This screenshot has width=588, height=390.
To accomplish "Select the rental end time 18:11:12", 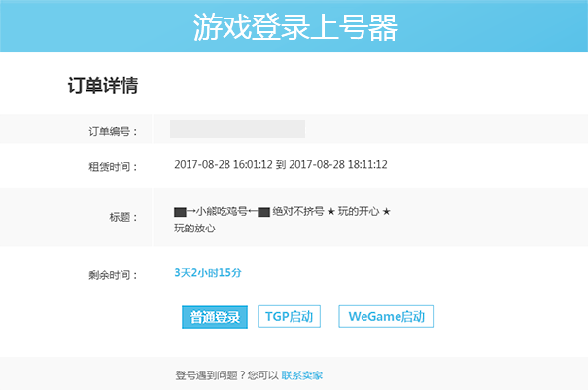I will pos(365,165).
